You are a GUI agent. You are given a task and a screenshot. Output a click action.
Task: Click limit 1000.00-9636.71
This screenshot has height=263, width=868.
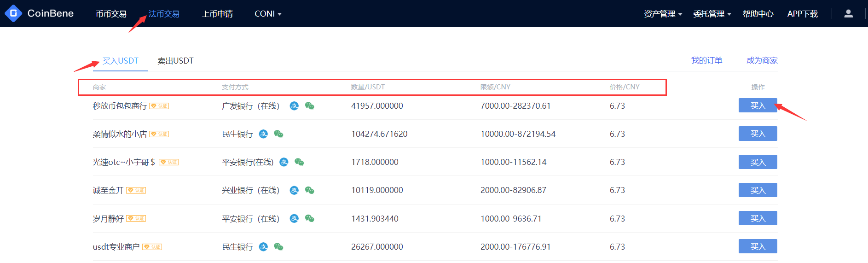(x=511, y=219)
